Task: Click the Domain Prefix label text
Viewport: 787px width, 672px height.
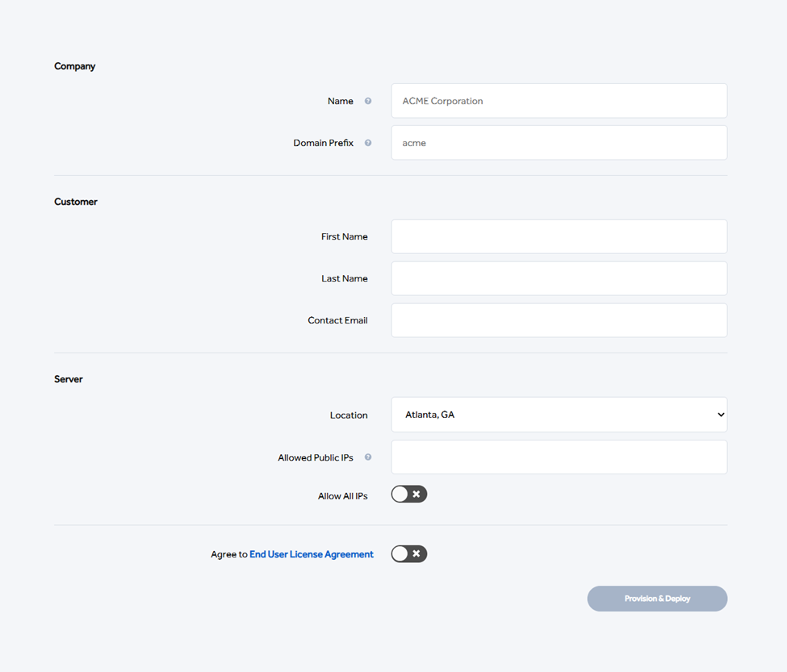Action: 323,143
